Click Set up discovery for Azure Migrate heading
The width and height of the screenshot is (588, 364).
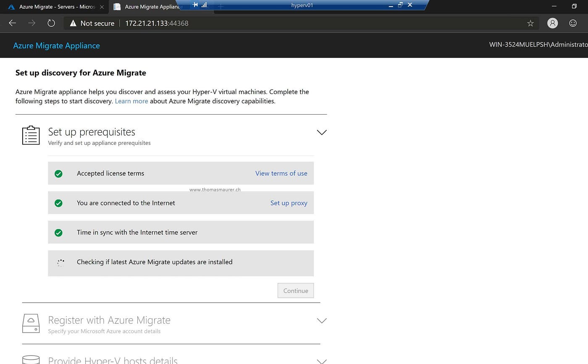tap(81, 73)
